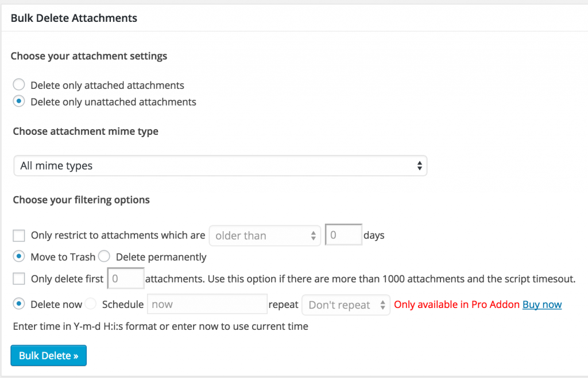Image resolution: width=588 pixels, height=378 pixels.
Task: Select the "Delete now" radio button
Action: (x=18, y=304)
